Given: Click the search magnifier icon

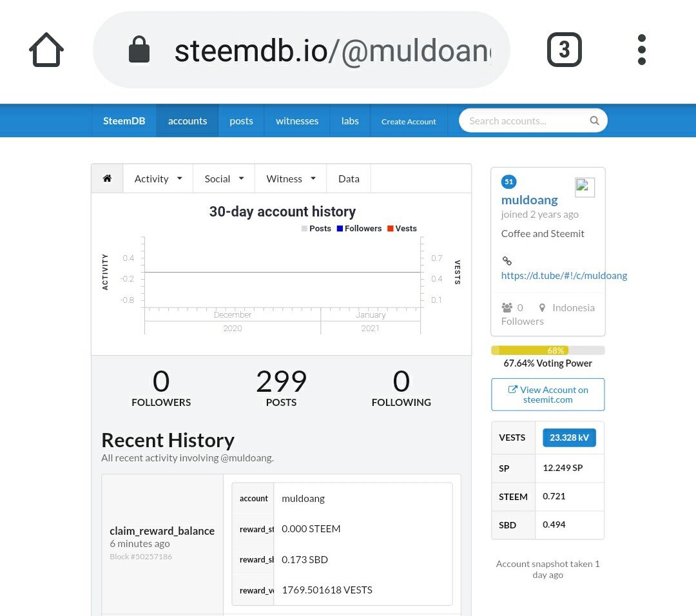Looking at the screenshot, I should [x=594, y=120].
